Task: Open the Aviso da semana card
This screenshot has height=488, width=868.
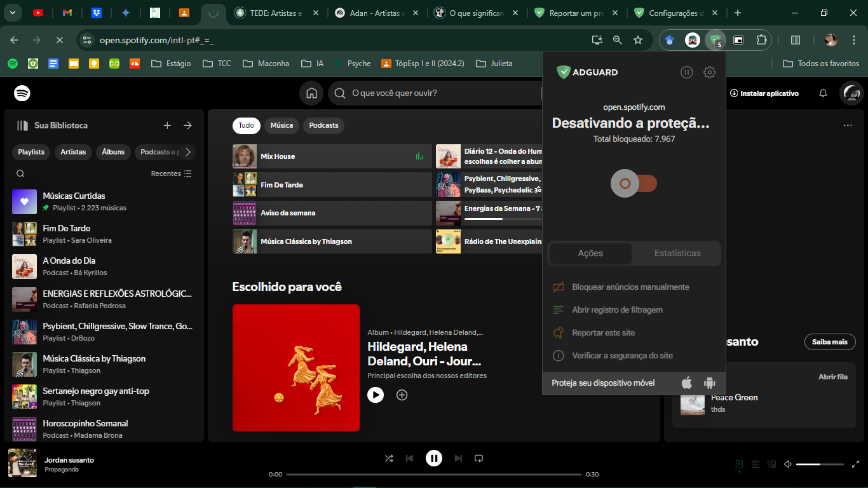Action: [x=332, y=213]
